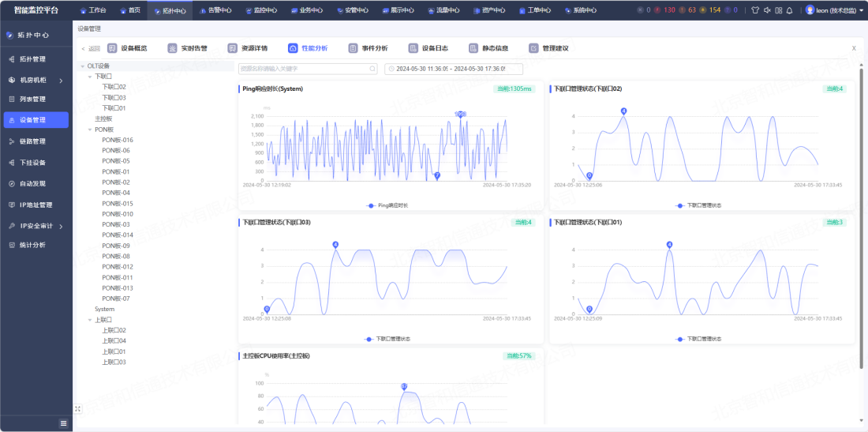This screenshot has width=868, height=432.
Task: Collapse the OLT设备 tree node
Action: 83,66
